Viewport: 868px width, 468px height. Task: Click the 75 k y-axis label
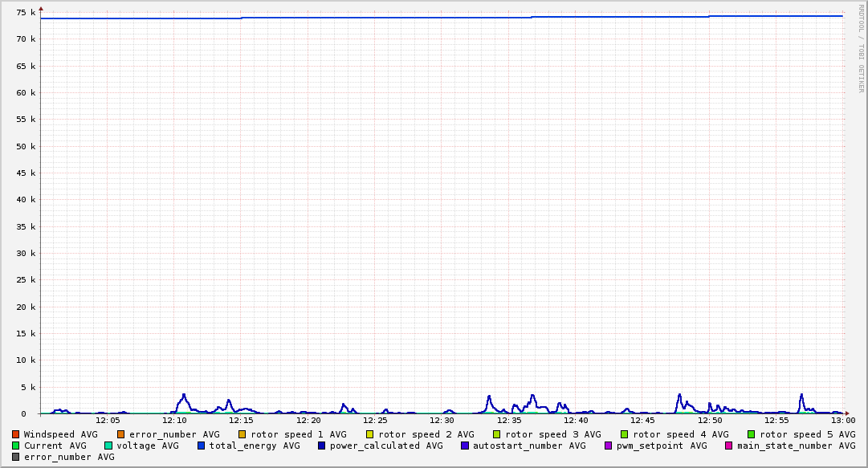[x=26, y=12]
